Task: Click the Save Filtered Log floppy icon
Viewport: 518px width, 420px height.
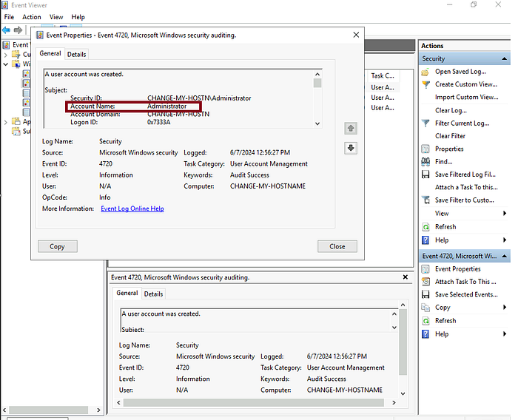Action: [425, 175]
